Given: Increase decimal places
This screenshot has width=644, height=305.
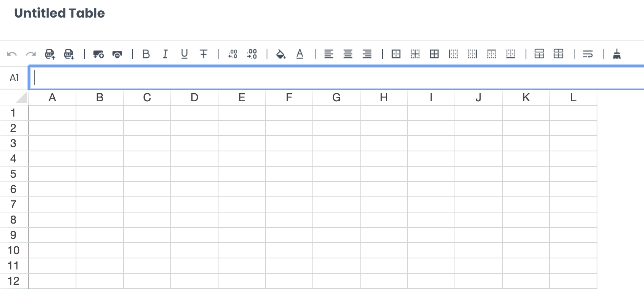Looking at the screenshot, I should pos(252,54).
